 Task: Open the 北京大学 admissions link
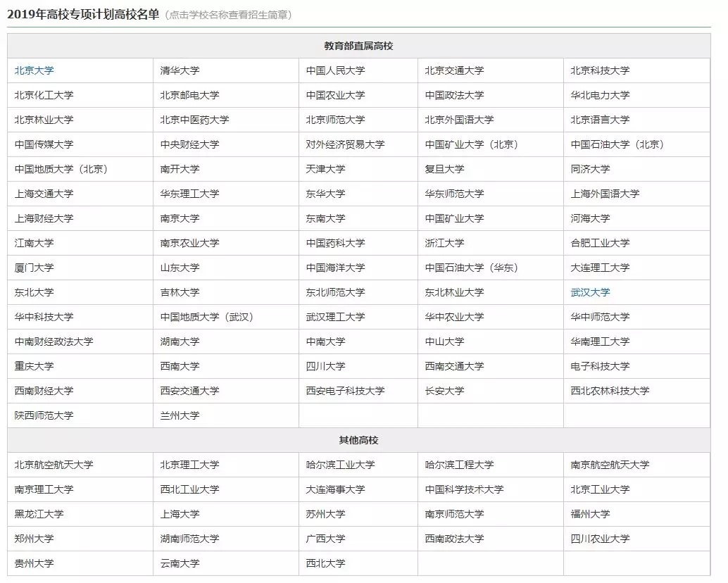click(34, 70)
